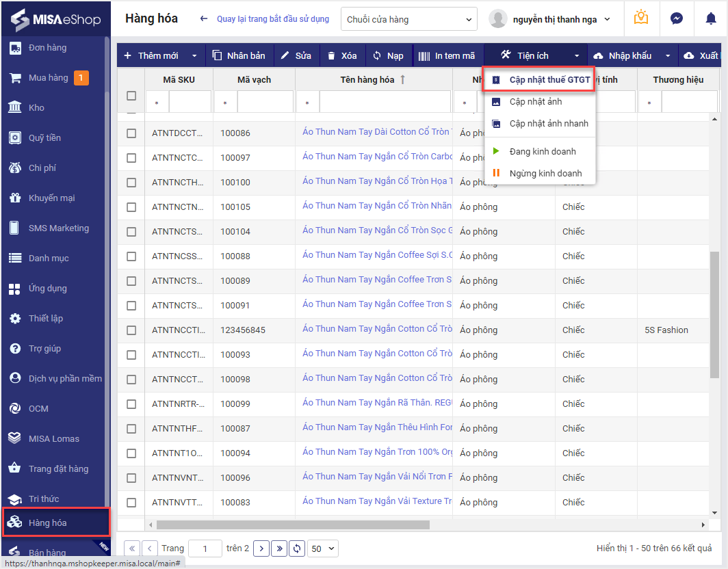Viewport: 728px width, 569px height.
Task: Open the page size 50 dropdown
Action: pos(323,548)
